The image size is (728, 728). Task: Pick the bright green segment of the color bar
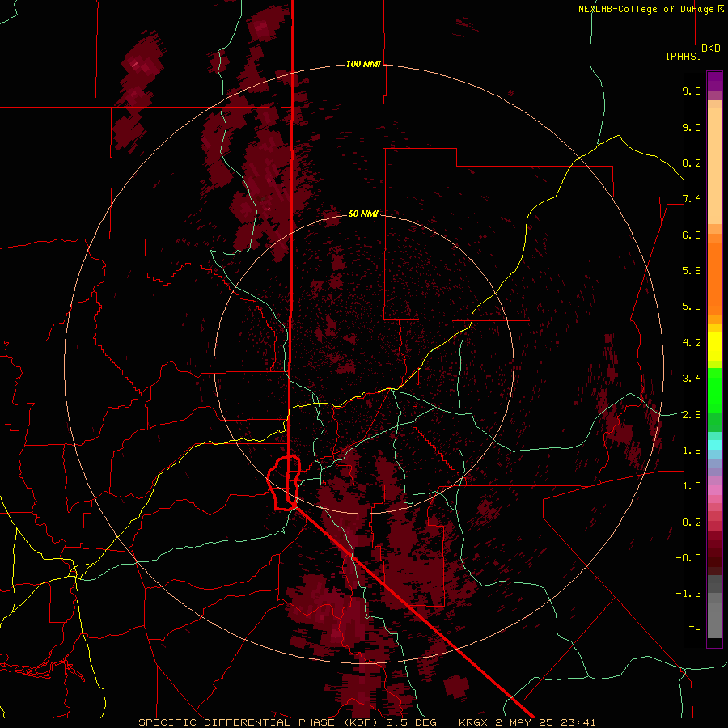tap(714, 390)
